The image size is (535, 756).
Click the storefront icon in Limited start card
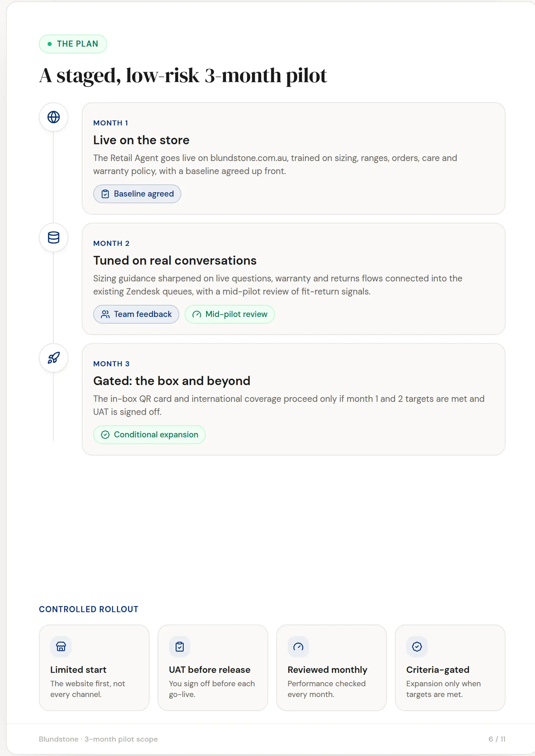[x=61, y=646]
